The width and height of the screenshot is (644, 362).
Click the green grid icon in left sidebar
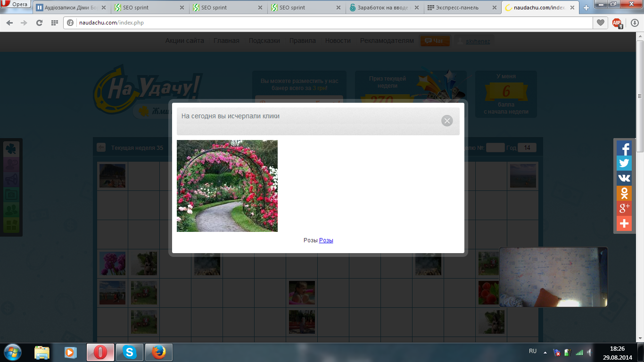pos(11,225)
